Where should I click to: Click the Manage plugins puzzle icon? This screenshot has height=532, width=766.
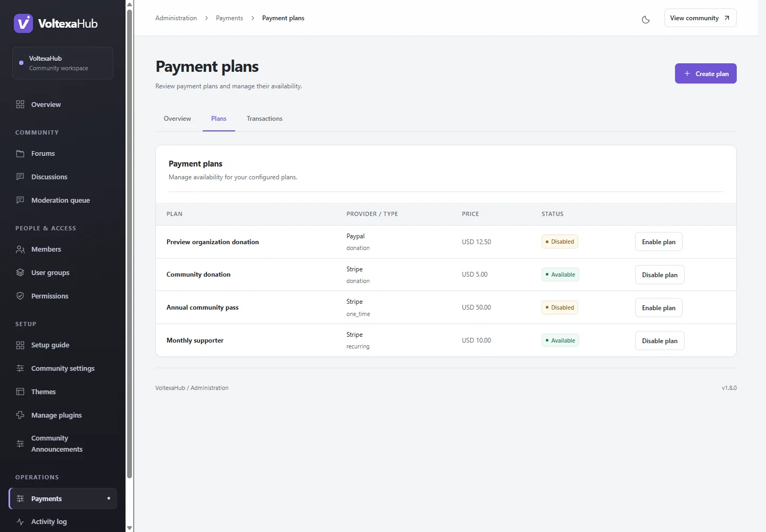20,415
